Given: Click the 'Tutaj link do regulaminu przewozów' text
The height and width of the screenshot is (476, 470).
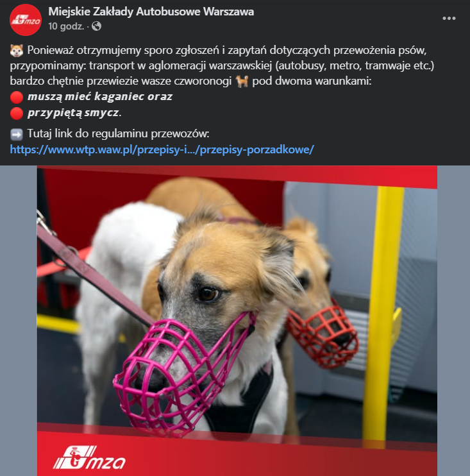Looking at the screenshot, I should coord(119,133).
